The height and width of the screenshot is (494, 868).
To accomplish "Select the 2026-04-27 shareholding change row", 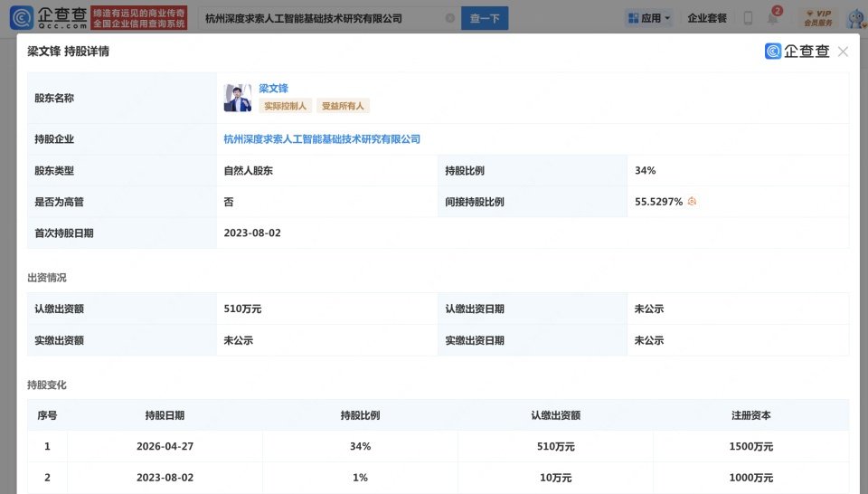I will pyautogui.click(x=438, y=446).
